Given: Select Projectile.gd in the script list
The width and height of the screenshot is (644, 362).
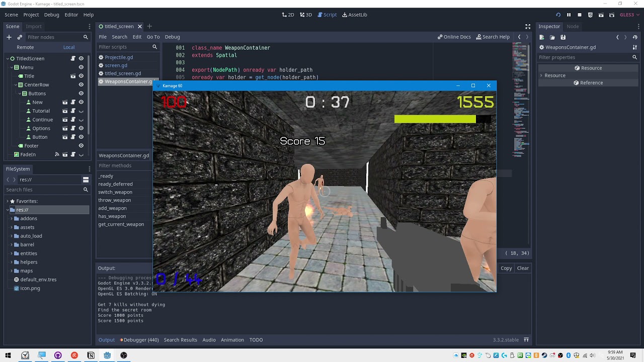Looking at the screenshot, I should pos(119,57).
